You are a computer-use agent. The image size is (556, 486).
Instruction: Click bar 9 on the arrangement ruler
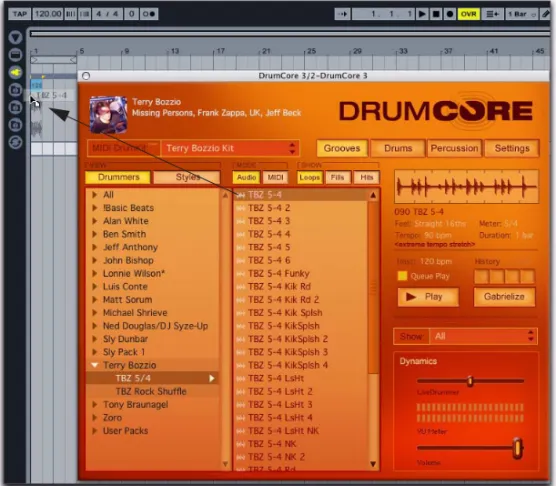pyautogui.click(x=127, y=51)
